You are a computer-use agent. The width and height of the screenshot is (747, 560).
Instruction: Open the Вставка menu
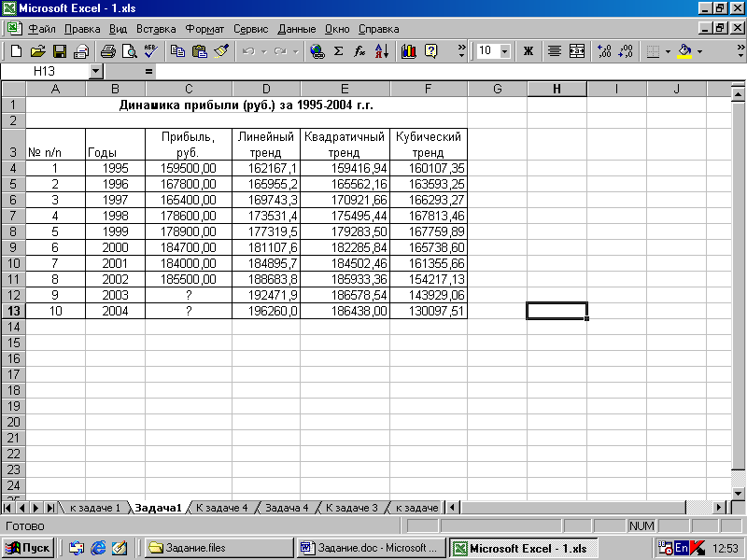tap(156, 29)
